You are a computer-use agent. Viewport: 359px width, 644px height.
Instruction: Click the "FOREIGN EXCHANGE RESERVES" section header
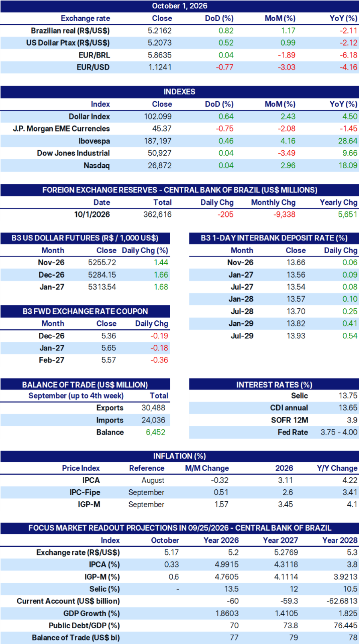point(179,190)
